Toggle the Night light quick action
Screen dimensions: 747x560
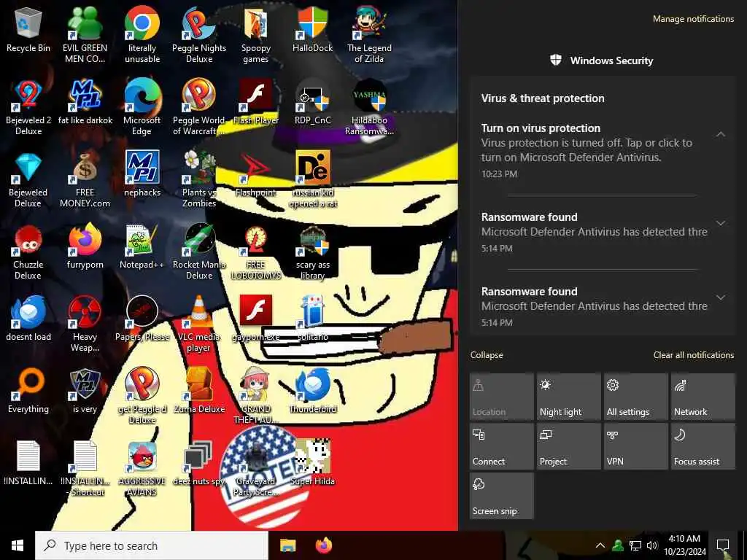point(568,397)
